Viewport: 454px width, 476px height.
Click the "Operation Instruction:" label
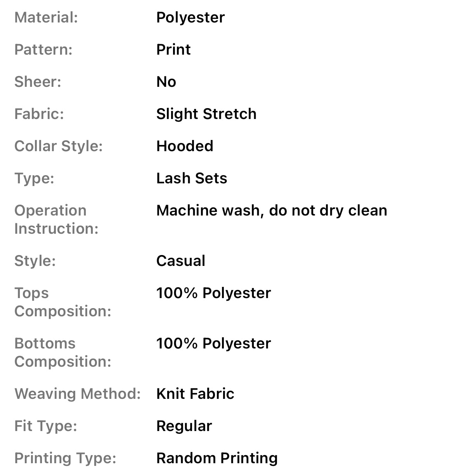56,219
